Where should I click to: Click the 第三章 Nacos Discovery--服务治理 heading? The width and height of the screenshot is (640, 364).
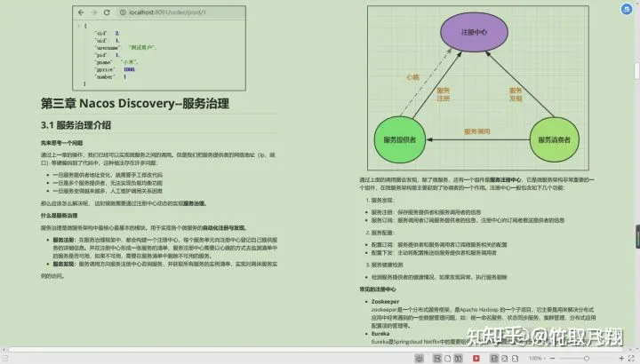[x=135, y=104]
